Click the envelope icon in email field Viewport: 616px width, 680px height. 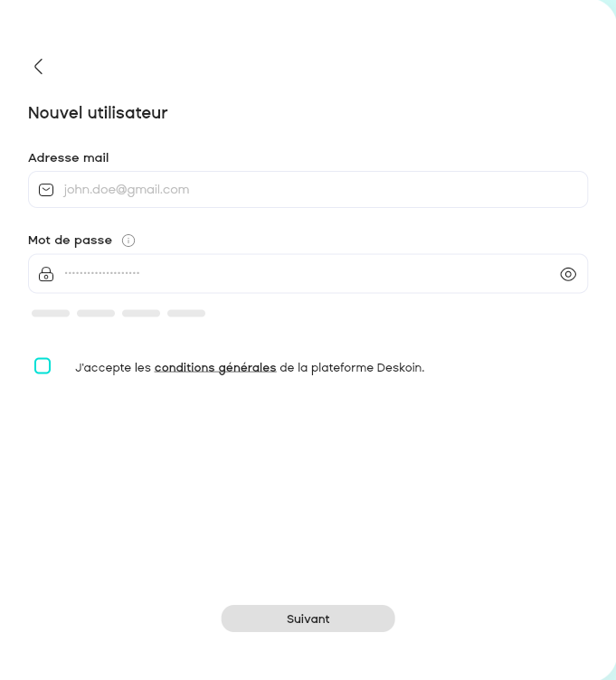46,190
